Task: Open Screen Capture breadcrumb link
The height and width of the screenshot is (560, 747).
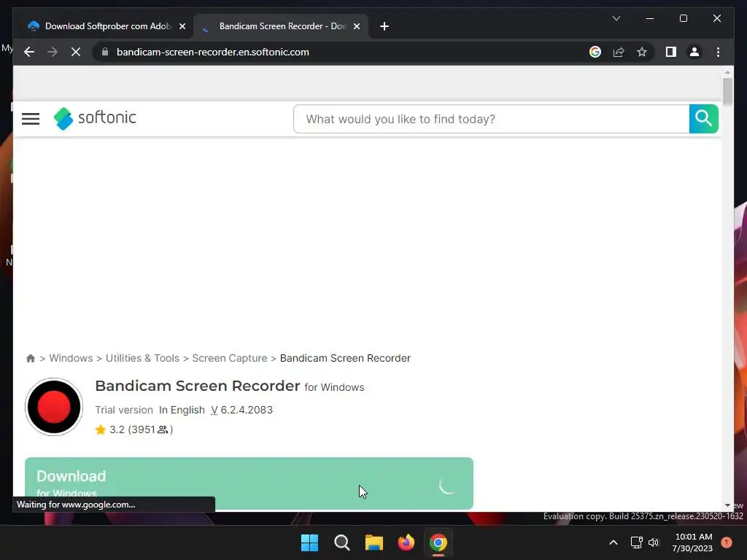Action: click(230, 358)
